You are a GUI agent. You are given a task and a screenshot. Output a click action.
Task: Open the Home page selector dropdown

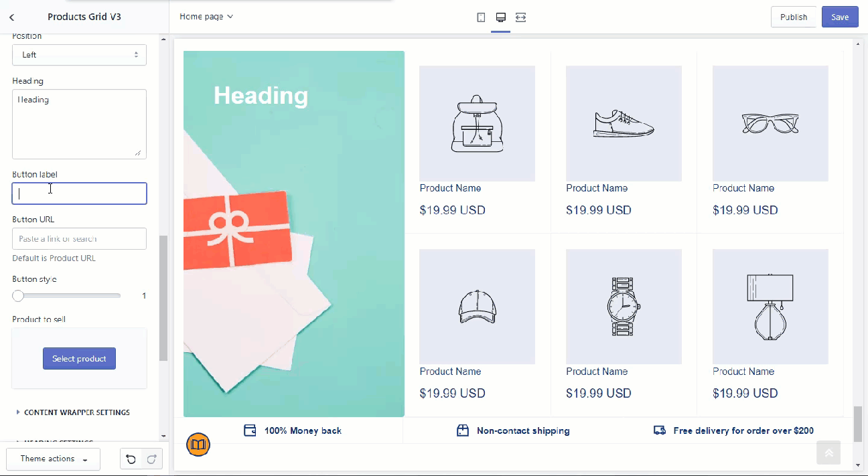206,17
